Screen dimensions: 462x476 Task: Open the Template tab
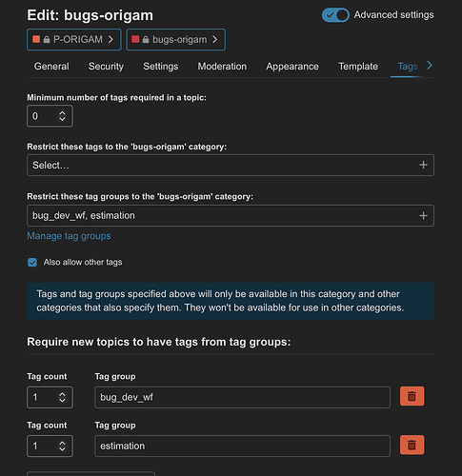pyautogui.click(x=358, y=67)
